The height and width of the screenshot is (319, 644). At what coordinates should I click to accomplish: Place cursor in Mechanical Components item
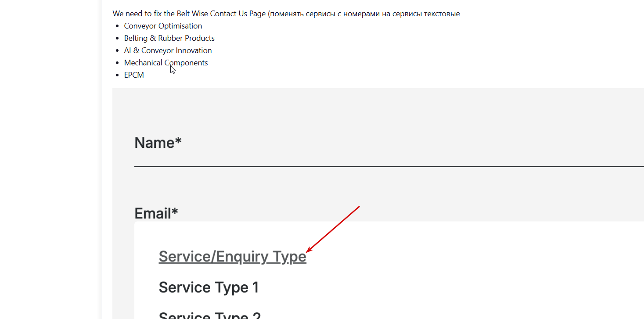[166, 63]
